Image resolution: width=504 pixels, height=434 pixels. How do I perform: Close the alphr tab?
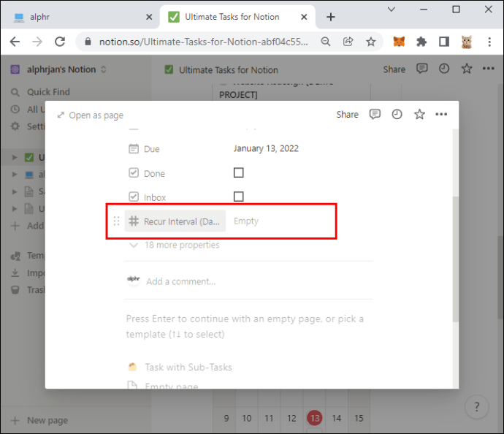[x=149, y=17]
